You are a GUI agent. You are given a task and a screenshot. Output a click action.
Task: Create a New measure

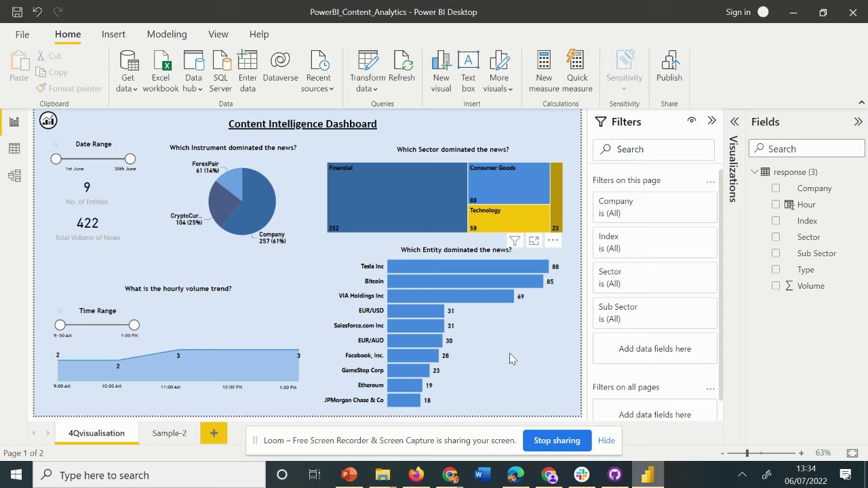coord(544,71)
